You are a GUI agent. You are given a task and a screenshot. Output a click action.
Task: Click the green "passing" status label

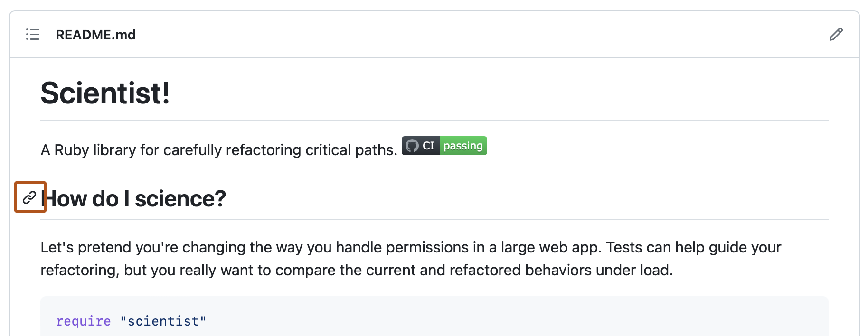[462, 146]
